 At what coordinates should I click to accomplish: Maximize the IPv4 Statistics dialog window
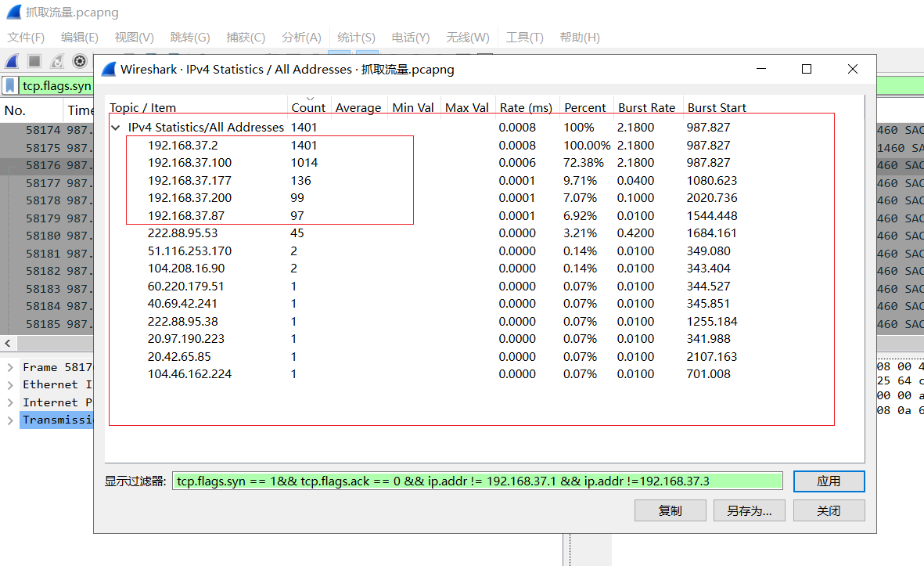coord(807,69)
